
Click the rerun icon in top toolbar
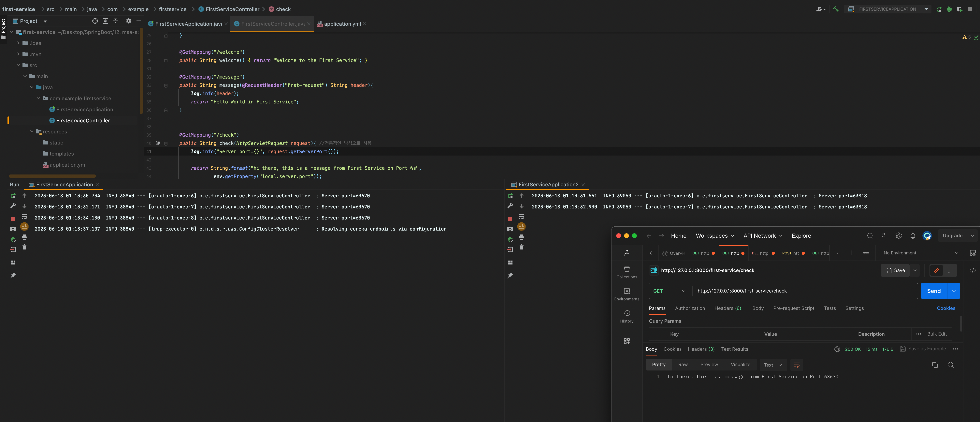(939, 9)
